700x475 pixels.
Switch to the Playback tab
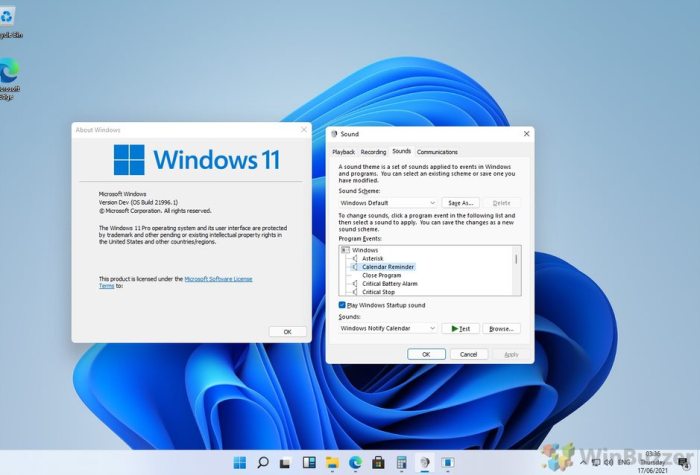tap(343, 152)
